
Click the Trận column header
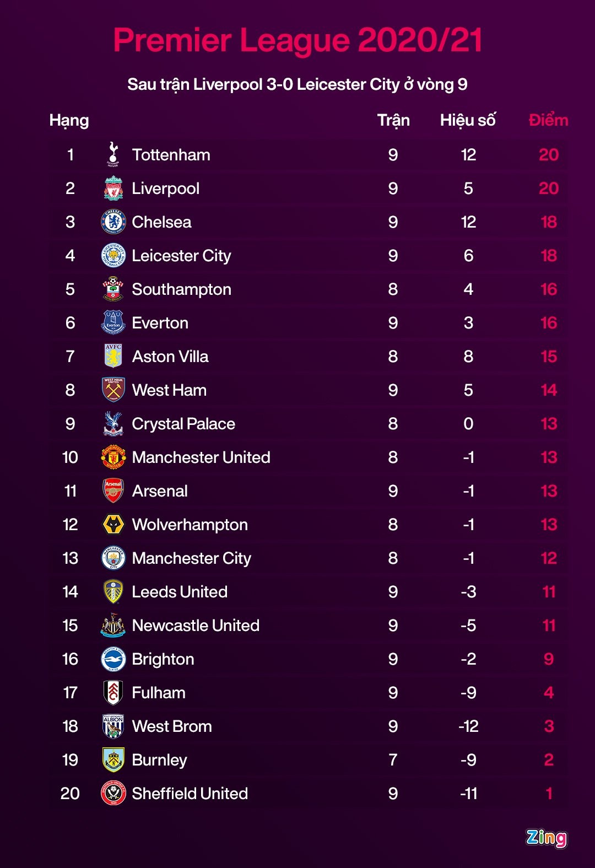tap(393, 120)
